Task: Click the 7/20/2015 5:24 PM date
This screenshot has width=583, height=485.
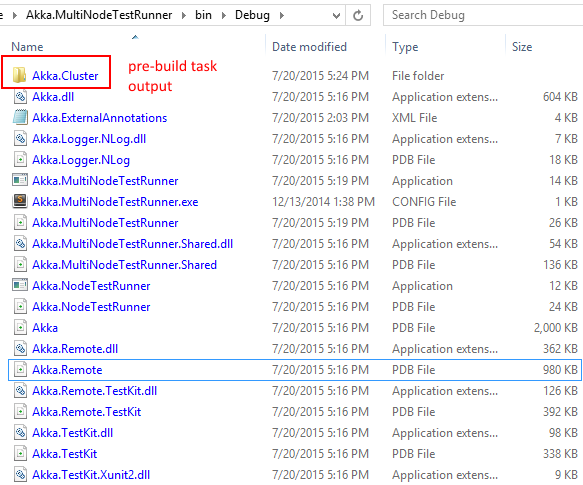Action: [321, 76]
